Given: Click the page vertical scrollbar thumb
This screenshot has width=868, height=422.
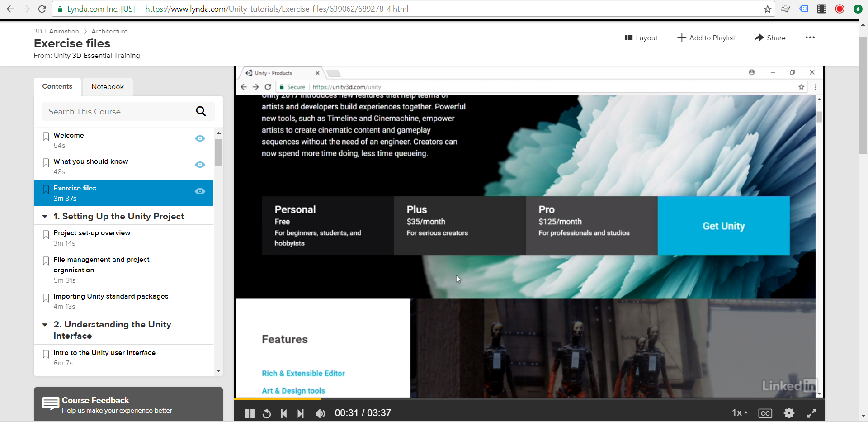Looking at the screenshot, I should click(x=863, y=95).
